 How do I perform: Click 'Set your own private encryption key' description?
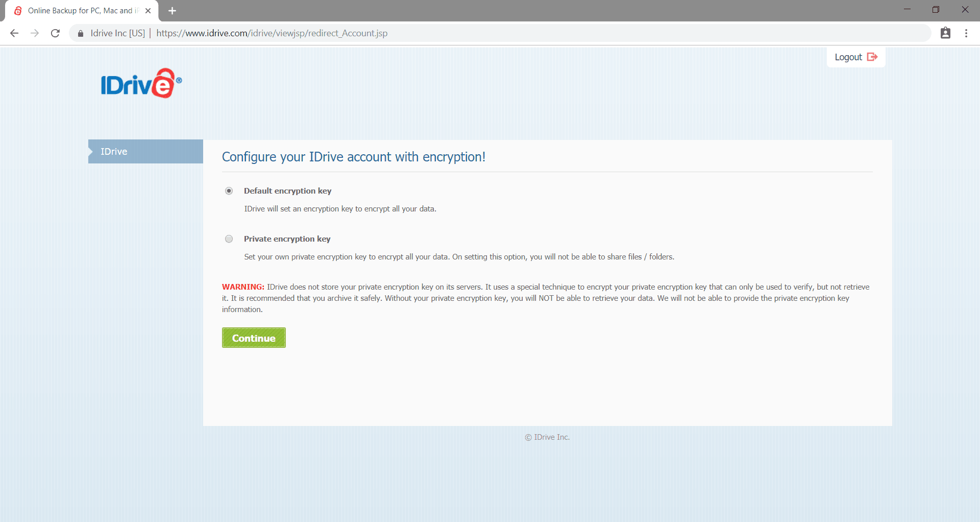(x=459, y=257)
